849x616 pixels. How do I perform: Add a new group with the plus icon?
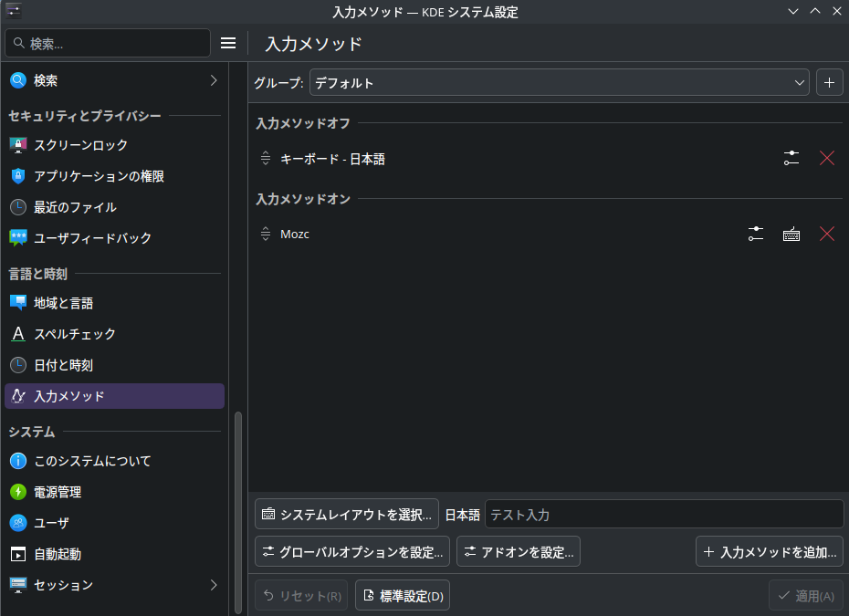point(829,82)
